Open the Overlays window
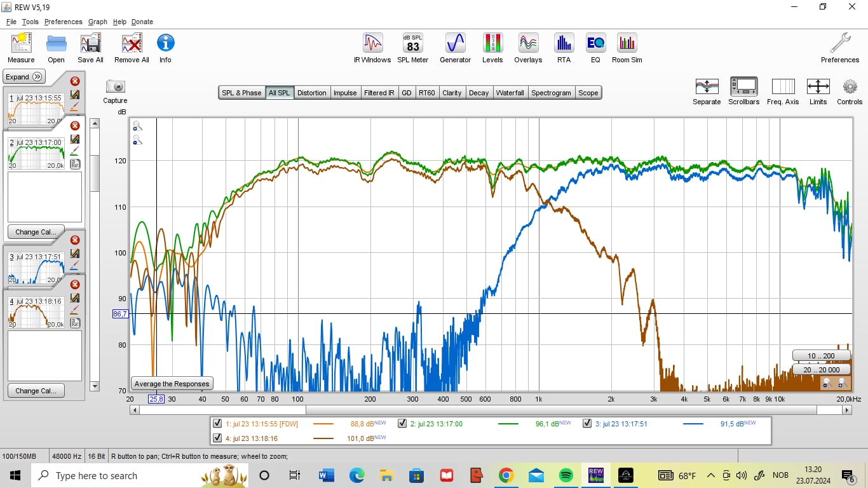Image resolution: width=868 pixels, height=488 pixels. click(x=528, y=44)
